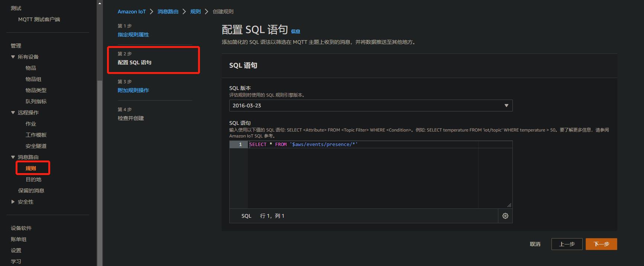644x266 pixels.
Task: Select step 2 配置 SQL 语句
Action: pos(135,62)
